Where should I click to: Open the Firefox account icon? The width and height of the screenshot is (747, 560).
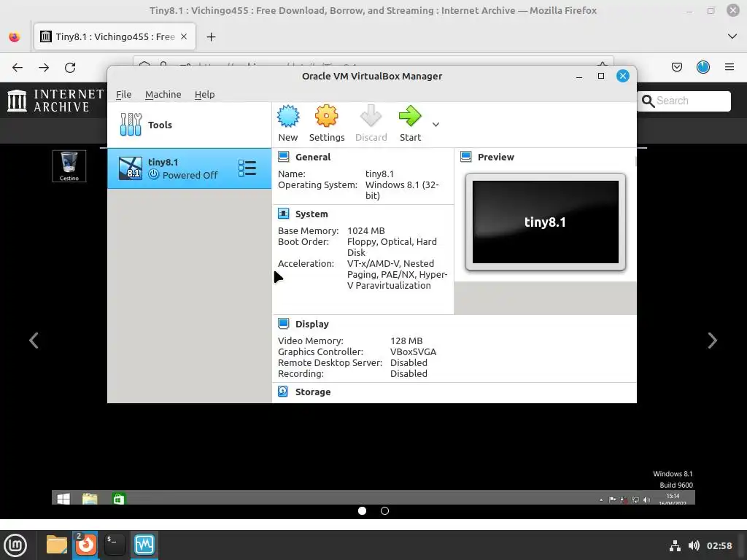click(x=703, y=67)
